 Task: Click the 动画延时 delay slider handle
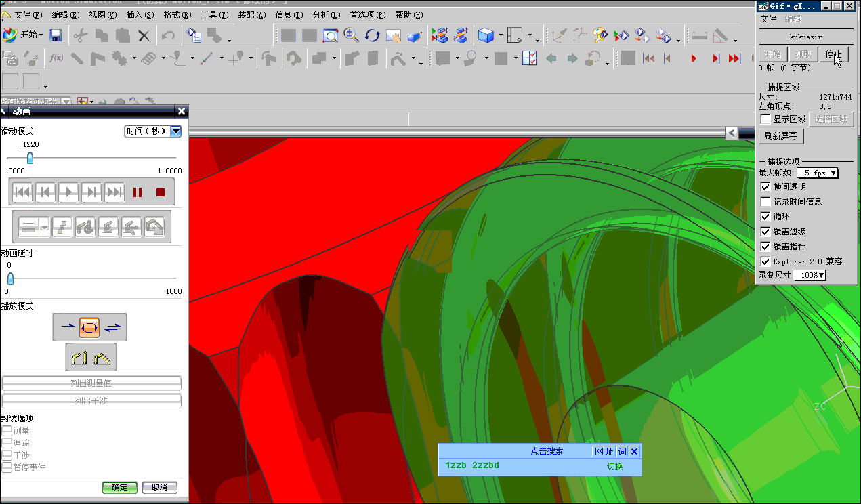[10, 278]
